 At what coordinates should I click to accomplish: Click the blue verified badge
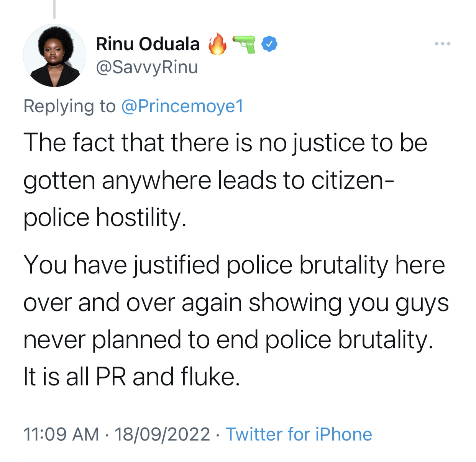coord(269,44)
